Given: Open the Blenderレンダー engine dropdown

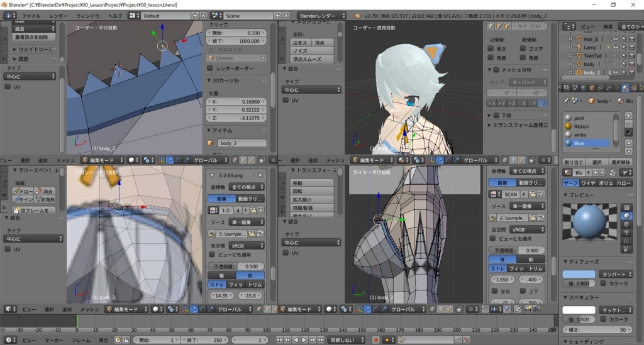Looking at the screenshot, I should (321, 16).
